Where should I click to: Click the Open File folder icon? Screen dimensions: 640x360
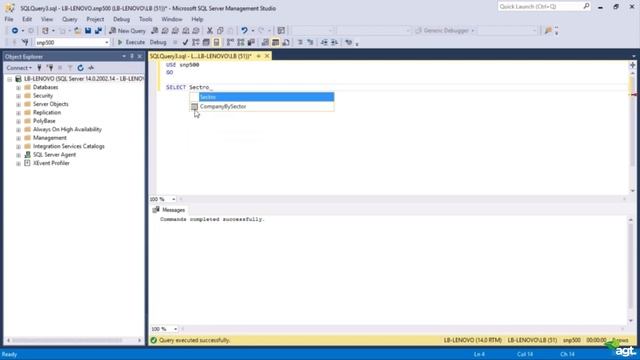(x=77, y=31)
